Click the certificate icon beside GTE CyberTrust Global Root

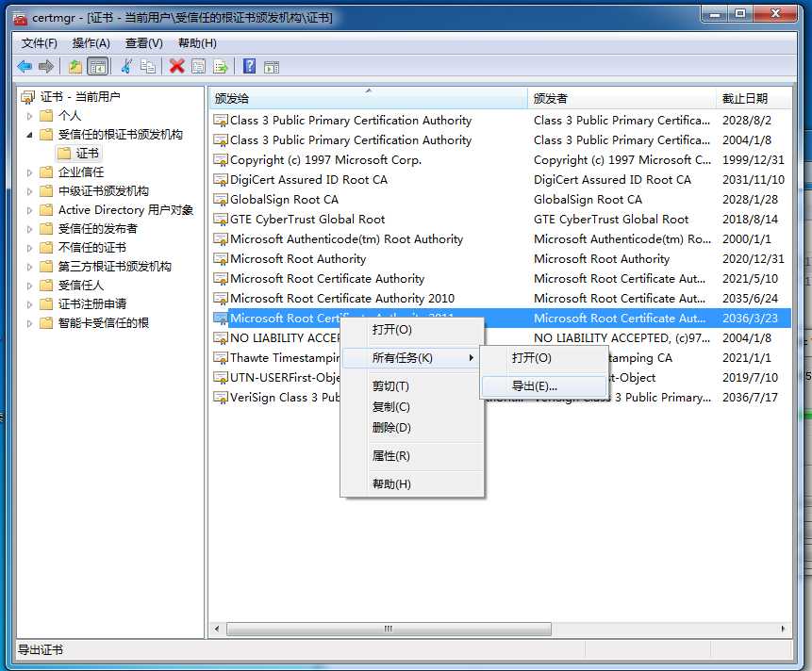click(x=221, y=220)
